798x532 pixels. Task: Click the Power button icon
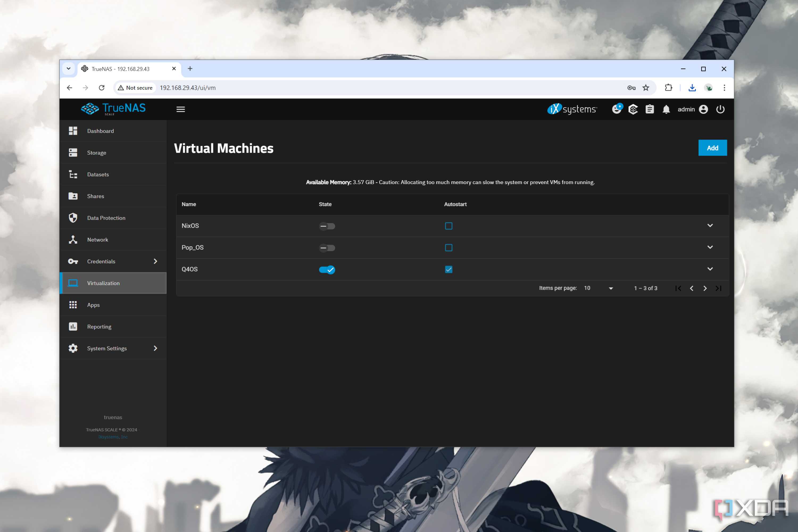(720, 109)
